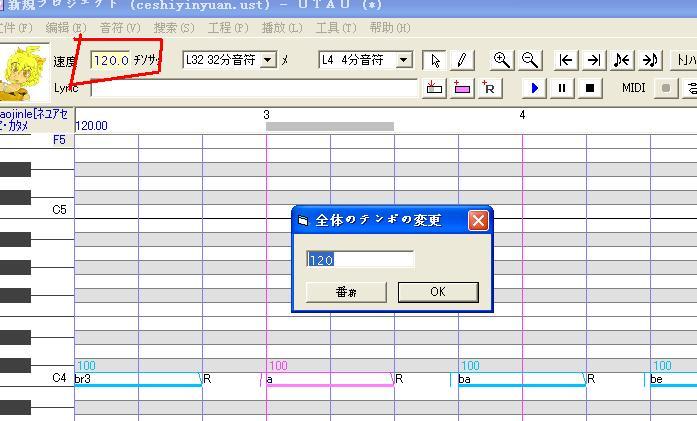Click the C5 piano key label

pyautogui.click(x=59, y=209)
